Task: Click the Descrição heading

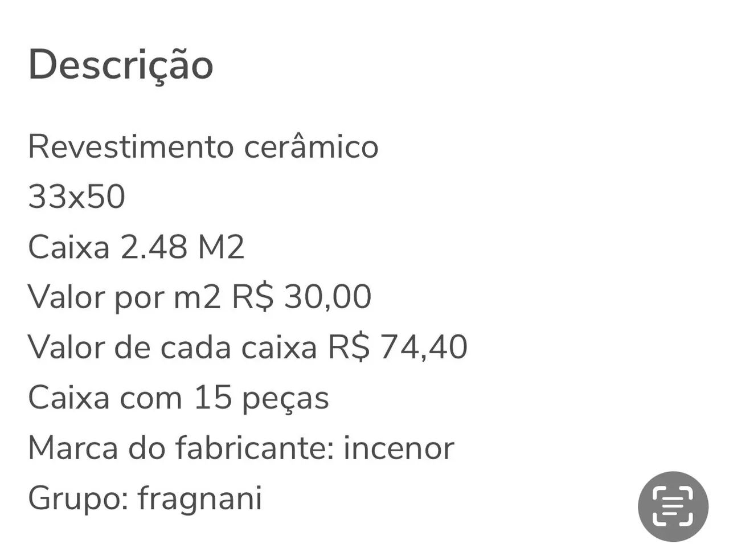Action: pyautogui.click(x=121, y=64)
